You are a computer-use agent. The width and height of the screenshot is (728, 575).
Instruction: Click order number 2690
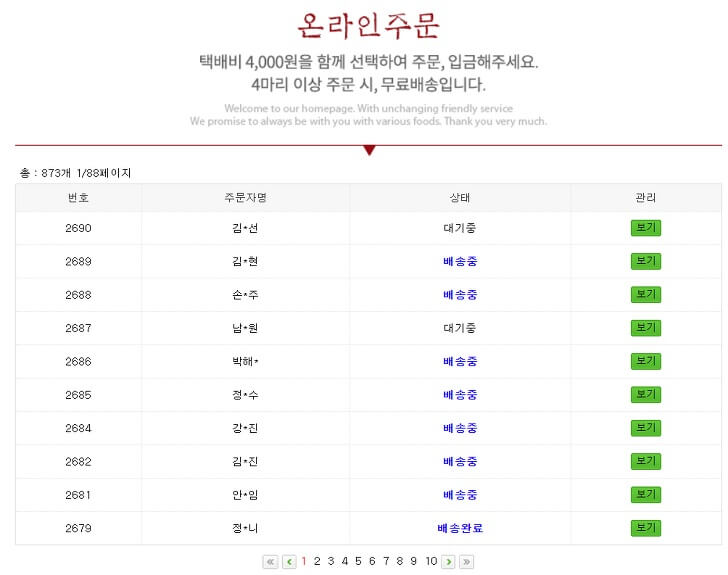[78, 228]
